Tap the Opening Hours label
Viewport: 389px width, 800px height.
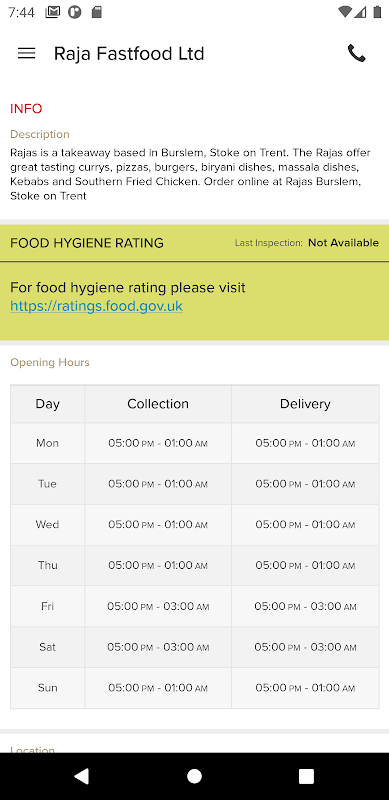pos(50,362)
